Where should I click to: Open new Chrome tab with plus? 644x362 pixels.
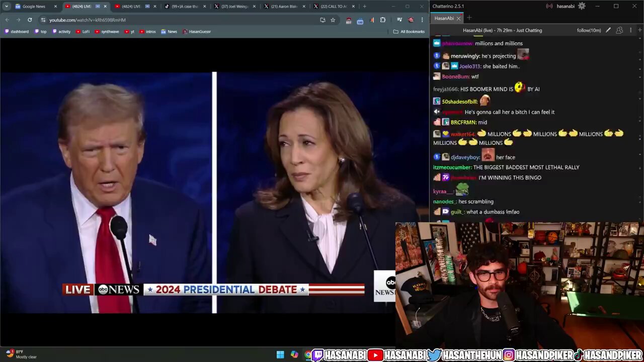(365, 6)
